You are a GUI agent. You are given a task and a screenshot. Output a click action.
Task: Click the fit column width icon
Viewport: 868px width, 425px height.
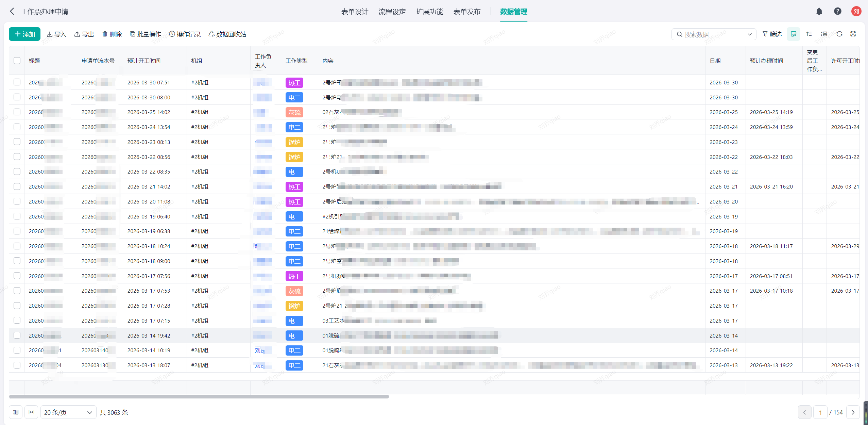coord(31,412)
